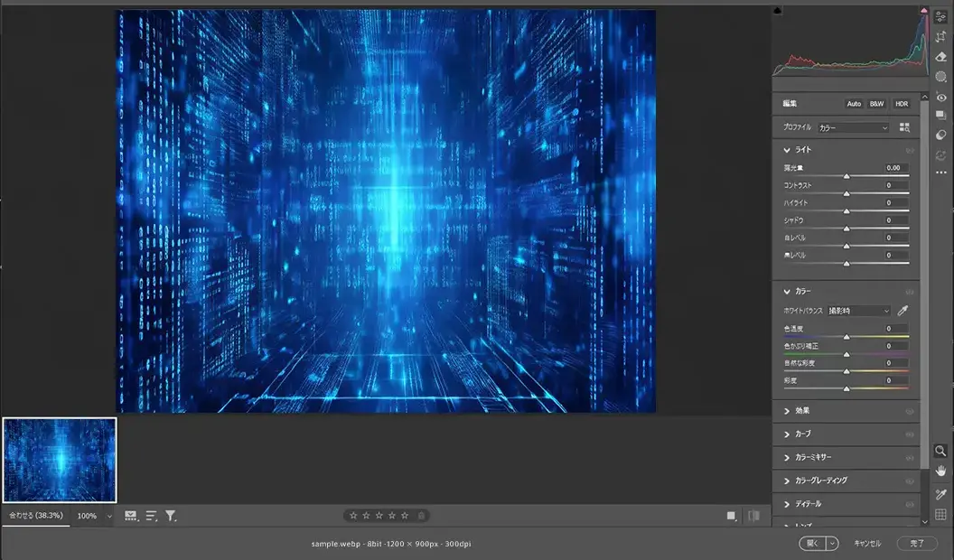Expand the カーブ section

(802, 434)
